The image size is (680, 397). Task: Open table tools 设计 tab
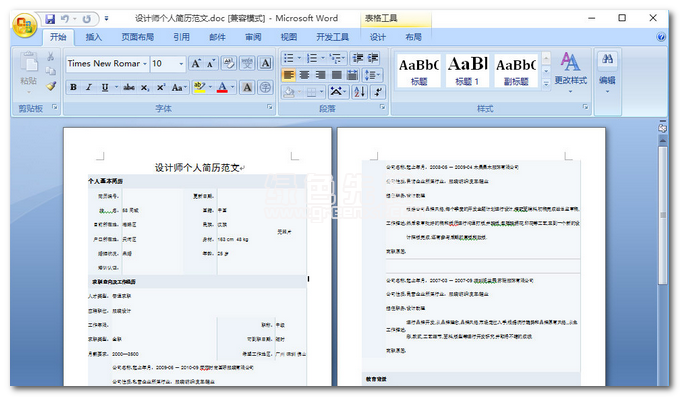(x=377, y=37)
